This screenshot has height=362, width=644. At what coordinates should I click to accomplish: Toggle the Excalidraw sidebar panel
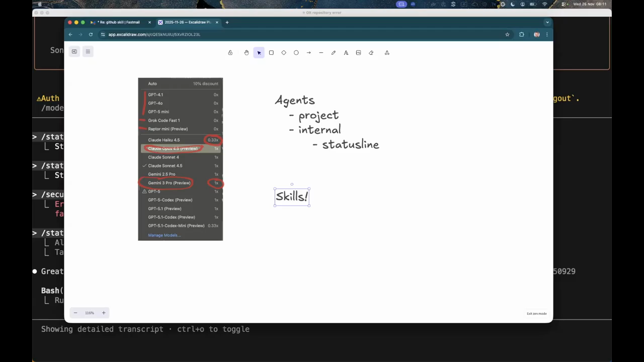coord(74,51)
